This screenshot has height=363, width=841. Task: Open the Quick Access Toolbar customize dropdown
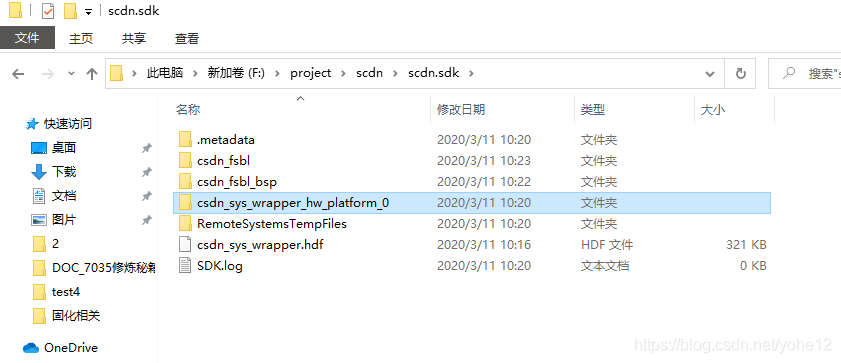tap(88, 11)
